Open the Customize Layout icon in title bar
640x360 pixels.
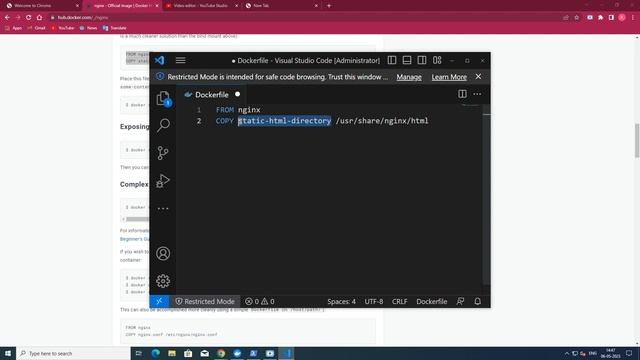coord(437,60)
